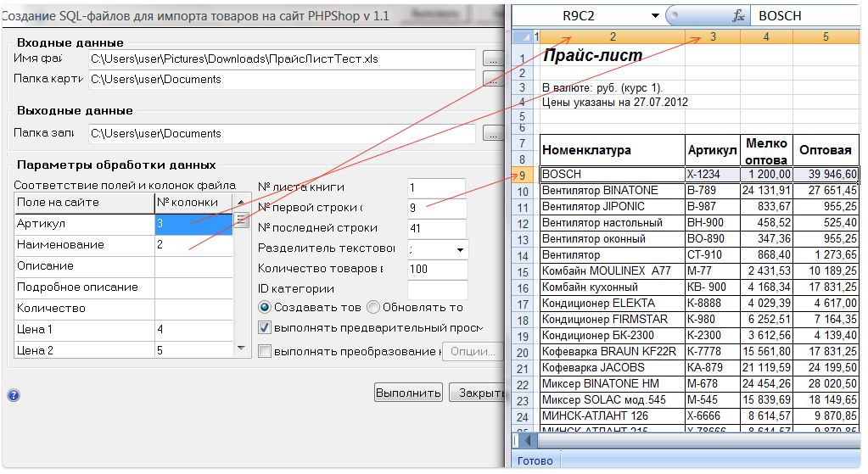Click cell Комбайн MOULINEX A77
The height and width of the screenshot is (474, 868).
tap(613, 271)
